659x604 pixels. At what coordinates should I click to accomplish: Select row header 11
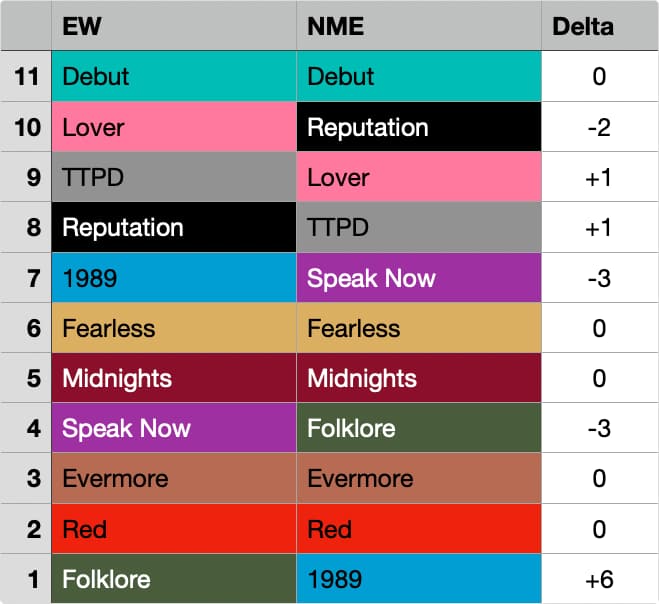[x=26, y=76]
